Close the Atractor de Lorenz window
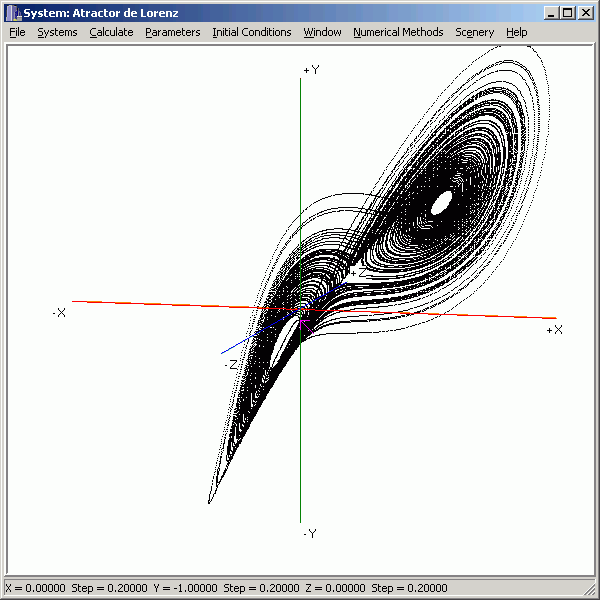Image resolution: width=600 pixels, height=600 pixels. tap(585, 13)
